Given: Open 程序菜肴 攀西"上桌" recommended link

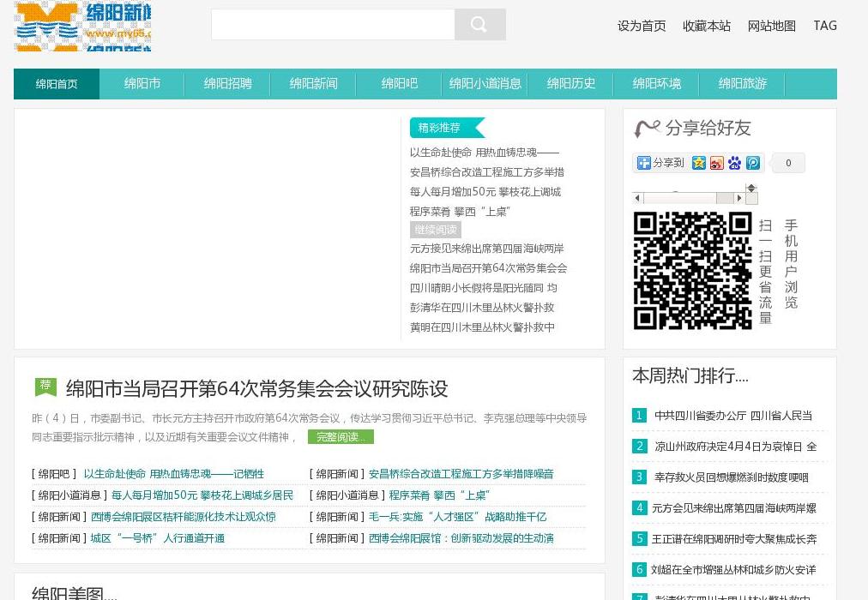Looking at the screenshot, I should pyautogui.click(x=460, y=212).
